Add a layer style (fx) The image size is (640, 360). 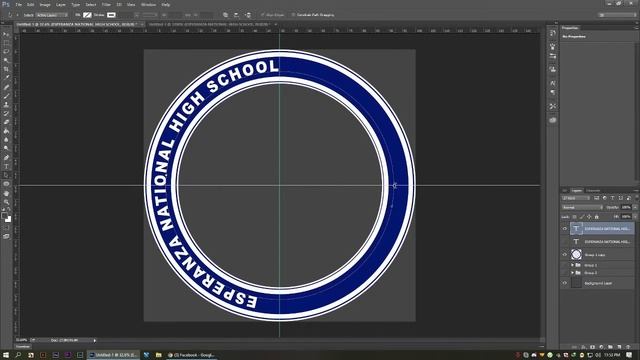pyautogui.click(x=583, y=347)
